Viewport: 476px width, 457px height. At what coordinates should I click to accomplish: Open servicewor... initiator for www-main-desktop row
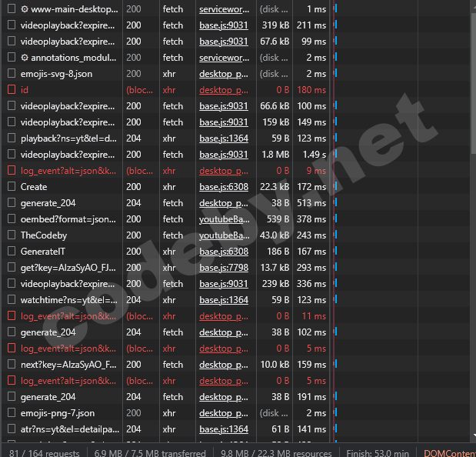point(224,9)
